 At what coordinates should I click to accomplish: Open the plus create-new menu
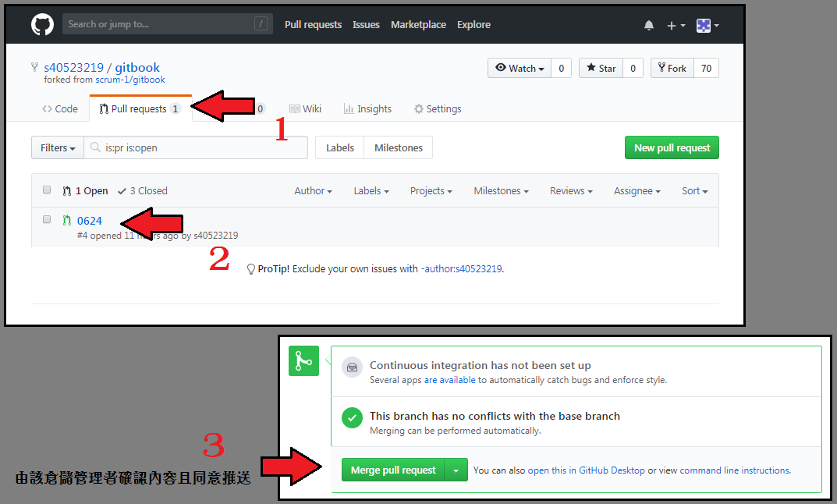click(x=676, y=25)
